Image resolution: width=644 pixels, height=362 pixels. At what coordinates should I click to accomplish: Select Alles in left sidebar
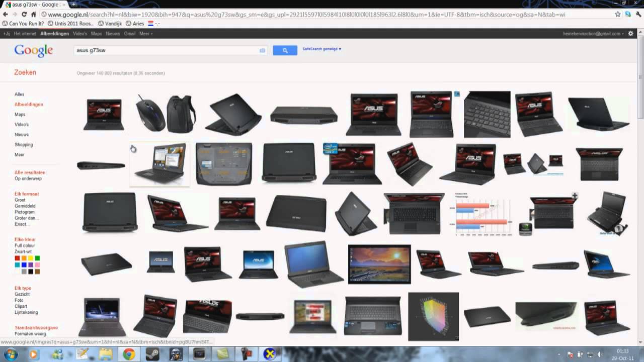[x=19, y=95]
